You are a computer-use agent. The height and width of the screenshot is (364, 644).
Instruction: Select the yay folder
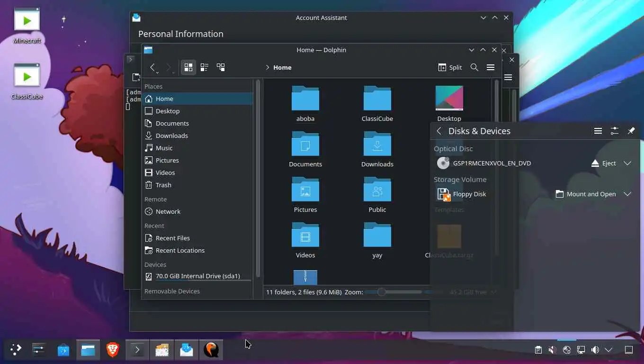(x=377, y=240)
